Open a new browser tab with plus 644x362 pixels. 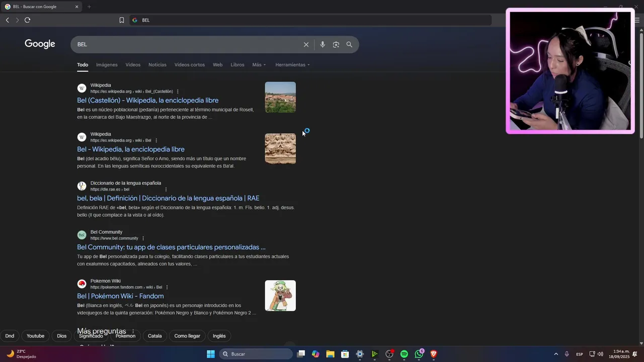point(89,7)
